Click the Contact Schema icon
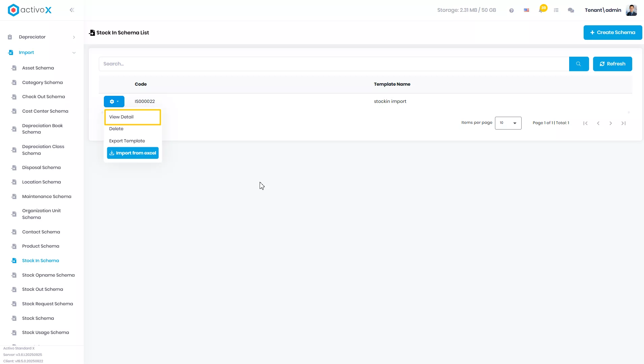This screenshot has width=644, height=364. click(14, 232)
